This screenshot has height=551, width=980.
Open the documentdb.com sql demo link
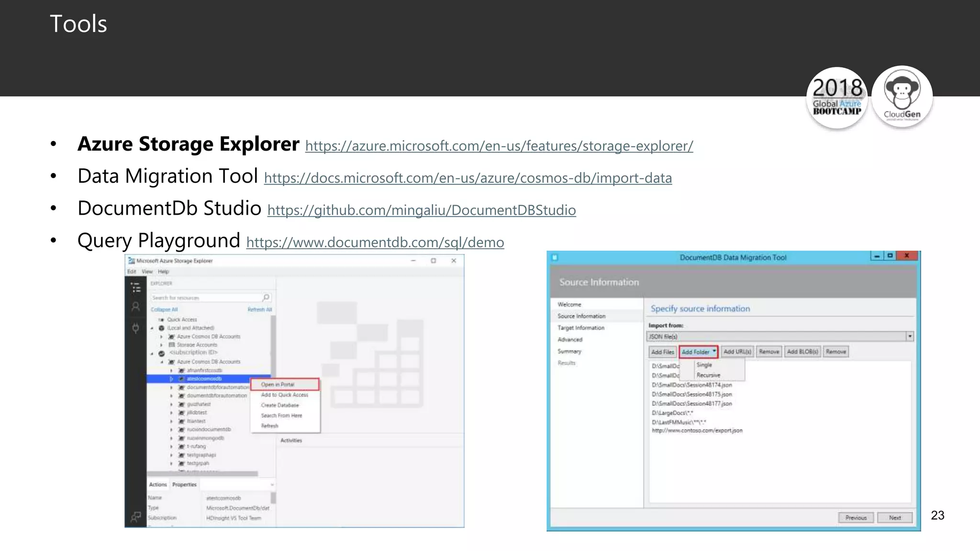tap(375, 242)
